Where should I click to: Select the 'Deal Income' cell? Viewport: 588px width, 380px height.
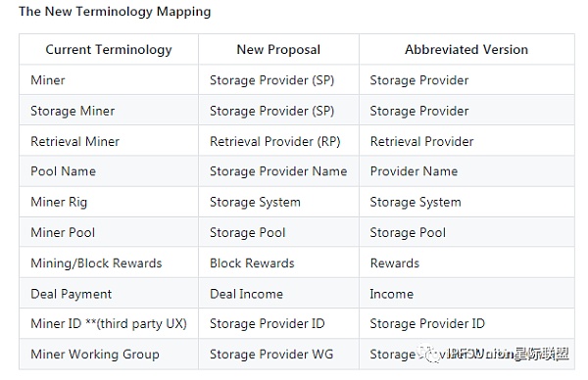point(278,294)
